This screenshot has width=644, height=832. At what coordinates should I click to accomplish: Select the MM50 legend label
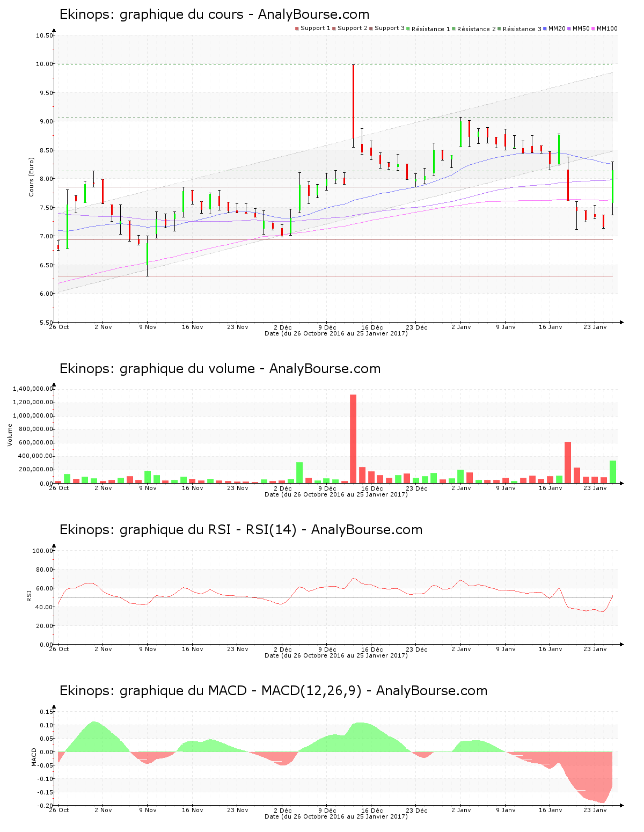coord(581,28)
